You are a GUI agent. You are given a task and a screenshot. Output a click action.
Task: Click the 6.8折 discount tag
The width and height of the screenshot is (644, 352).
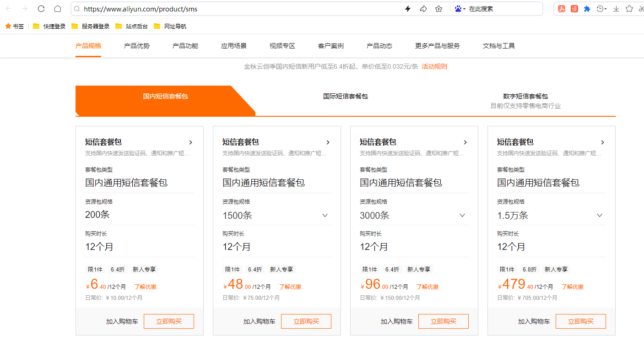(x=530, y=270)
